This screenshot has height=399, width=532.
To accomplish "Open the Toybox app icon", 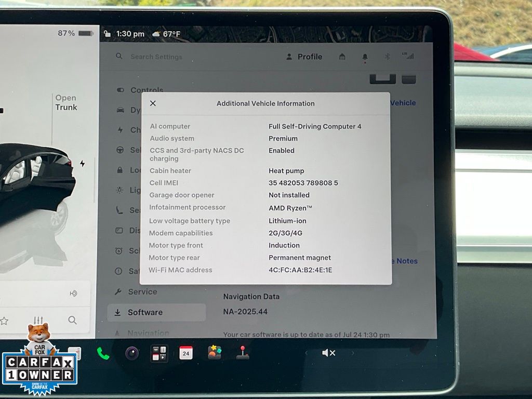I will (x=215, y=352).
